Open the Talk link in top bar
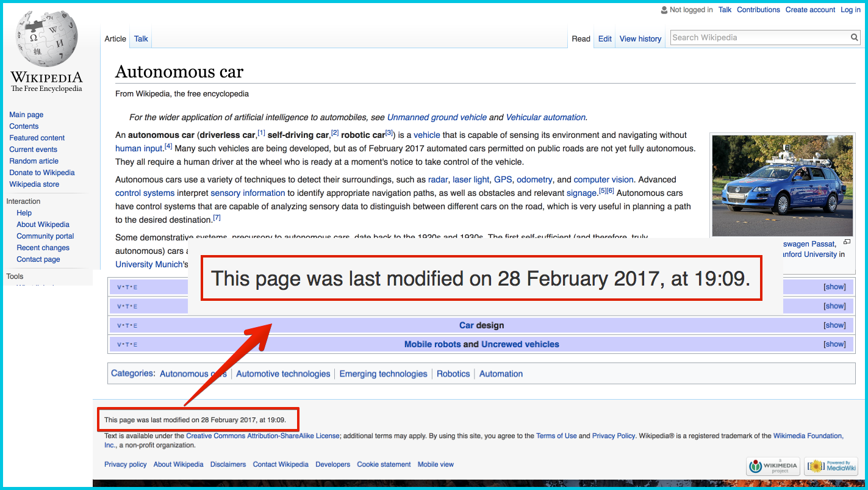868x490 pixels. click(725, 10)
